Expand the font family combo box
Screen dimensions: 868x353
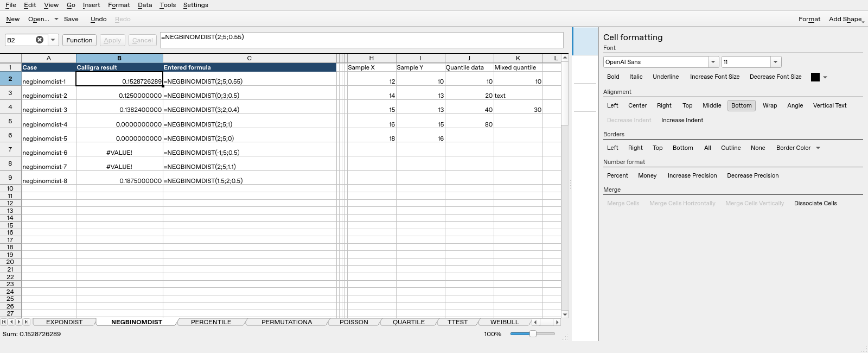[x=713, y=62]
